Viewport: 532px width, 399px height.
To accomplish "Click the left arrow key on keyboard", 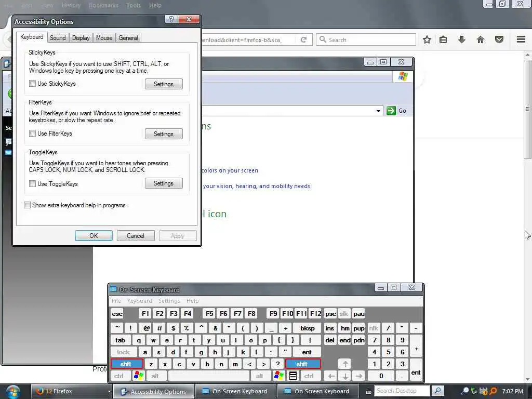I will coord(331,376).
